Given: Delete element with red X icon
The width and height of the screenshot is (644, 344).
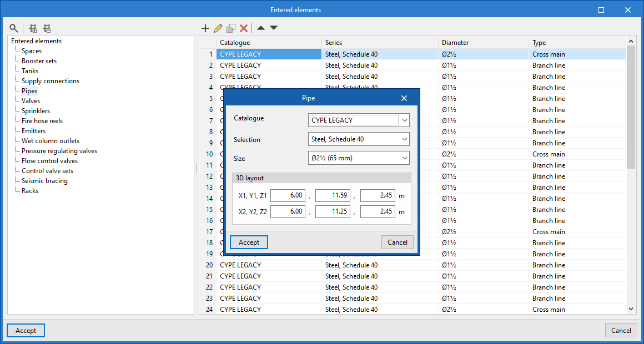Looking at the screenshot, I should pos(244,28).
